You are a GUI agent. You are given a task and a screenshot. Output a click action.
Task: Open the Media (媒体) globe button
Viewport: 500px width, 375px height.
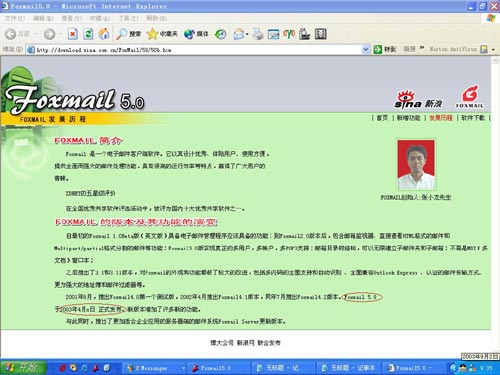coord(196,34)
